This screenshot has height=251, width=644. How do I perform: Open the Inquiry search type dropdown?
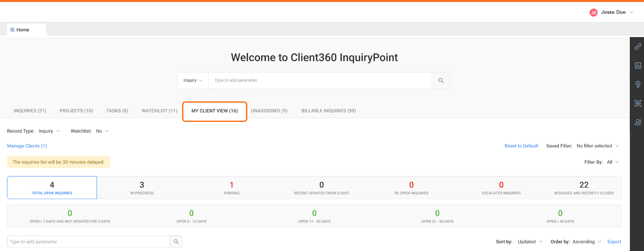pyautogui.click(x=193, y=81)
